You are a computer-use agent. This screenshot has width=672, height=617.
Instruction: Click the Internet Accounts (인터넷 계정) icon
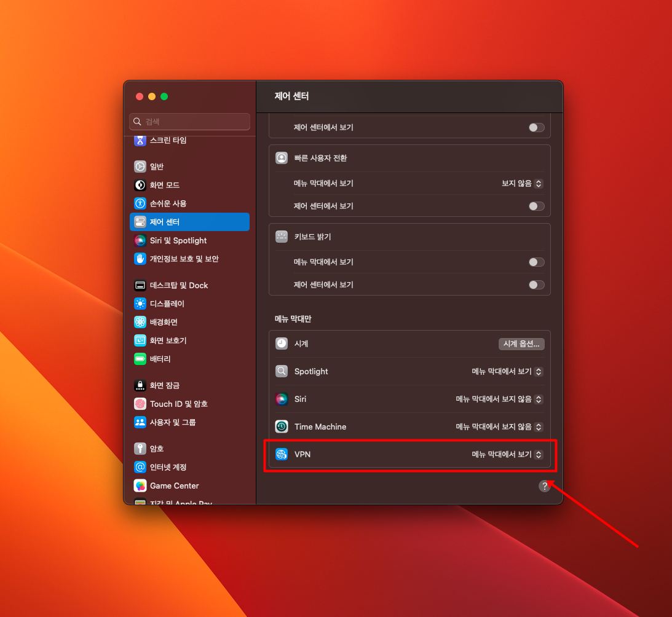point(140,467)
